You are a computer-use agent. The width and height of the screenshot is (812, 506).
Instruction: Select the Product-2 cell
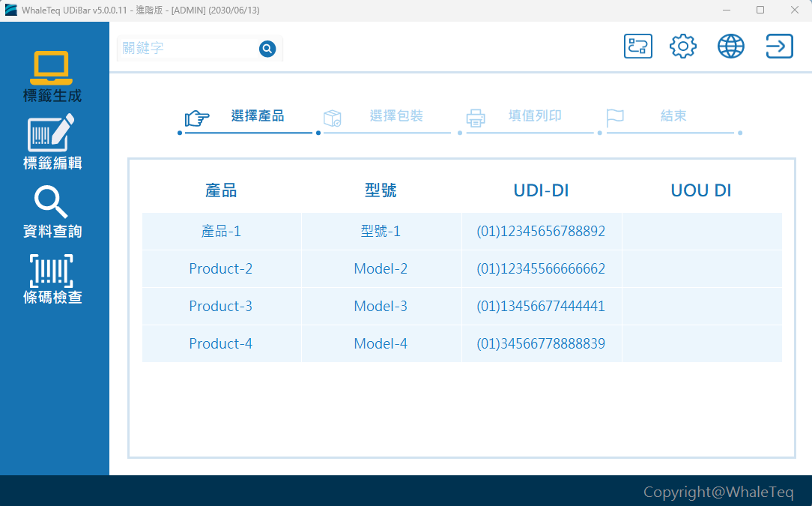click(221, 268)
